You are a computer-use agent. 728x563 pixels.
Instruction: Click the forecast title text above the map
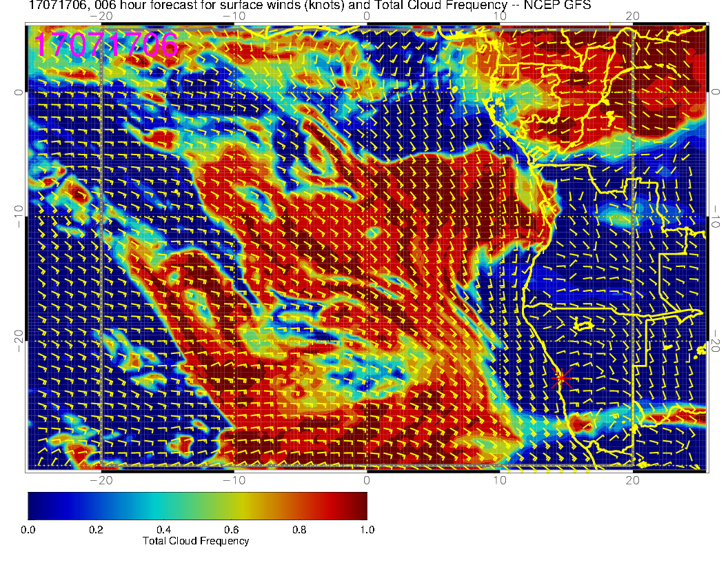point(310,6)
